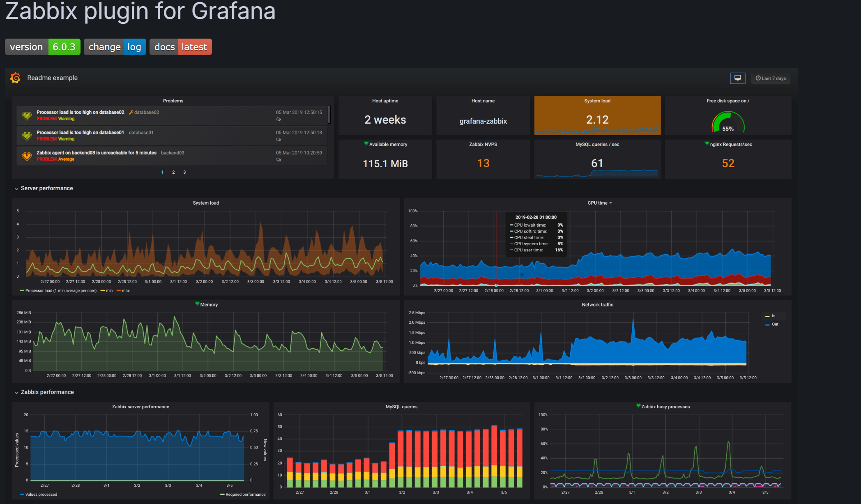861x504 pixels.
Task: Click comment icon on backend03 problem
Action: point(279,160)
